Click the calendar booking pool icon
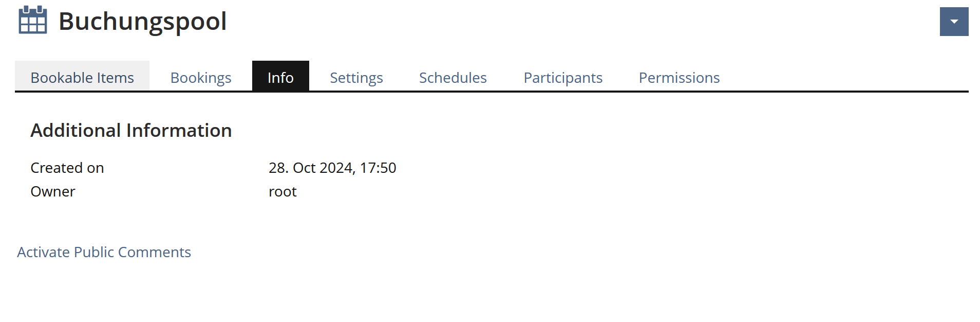This screenshot has height=322, width=980. coord(33,21)
